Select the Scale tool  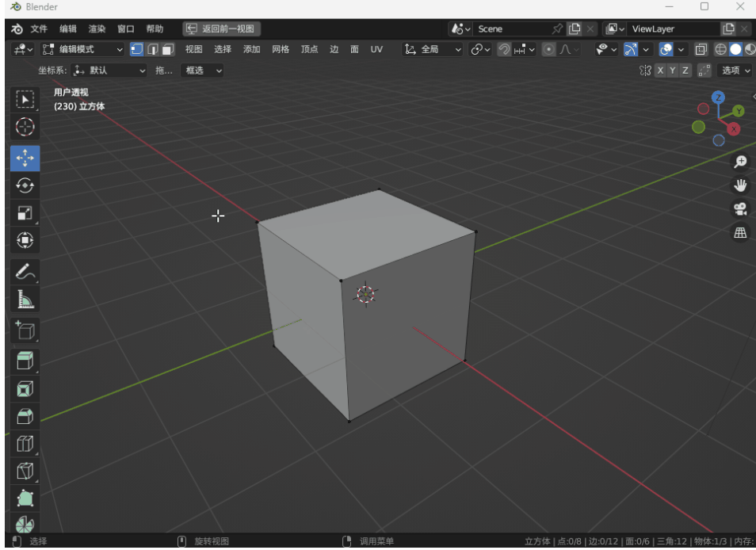point(25,212)
